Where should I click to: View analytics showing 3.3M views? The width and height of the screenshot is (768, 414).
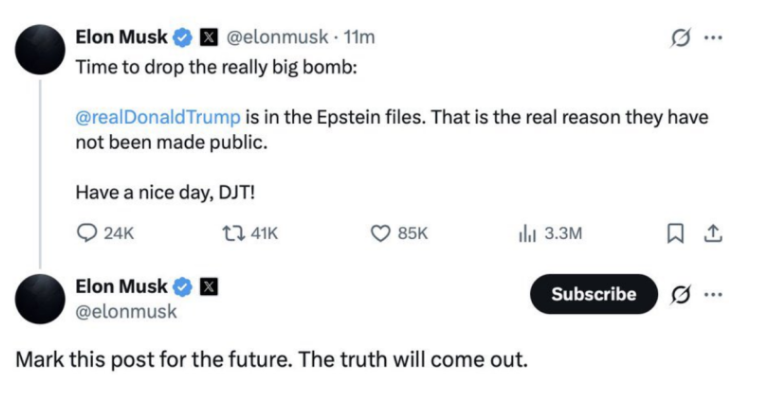point(528,233)
